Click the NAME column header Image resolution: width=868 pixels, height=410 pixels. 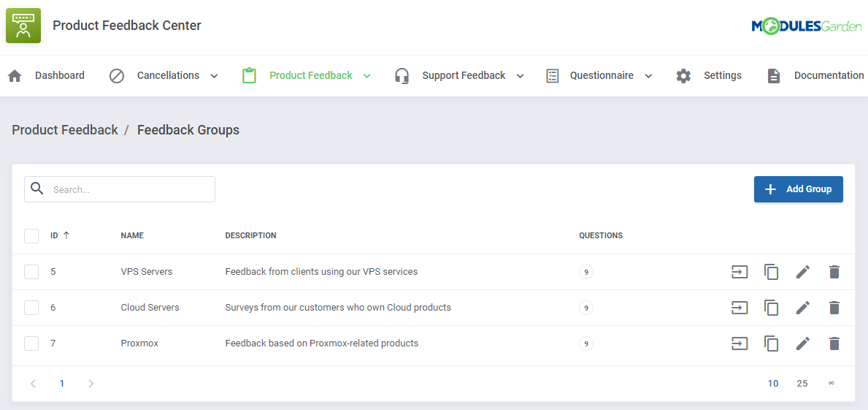pyautogui.click(x=132, y=235)
